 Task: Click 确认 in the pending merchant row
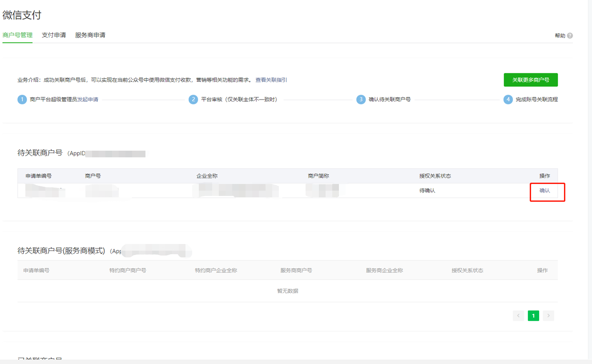(545, 191)
